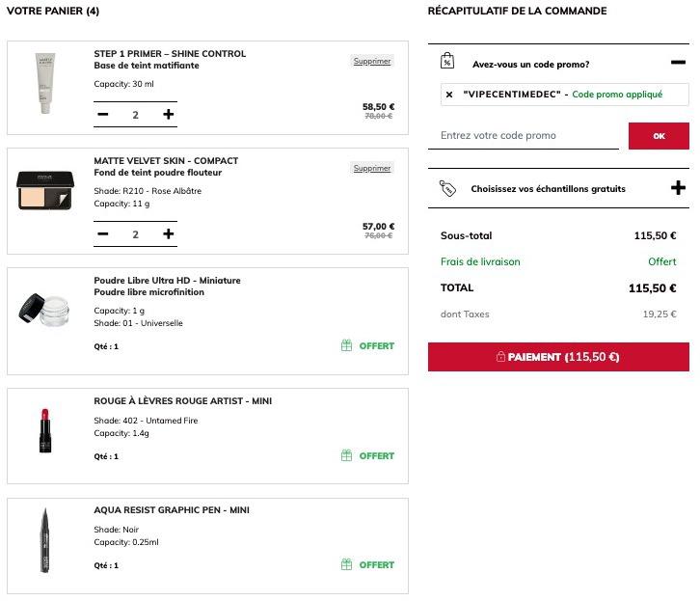Screen dimensions: 700x601
Task: Decrease quantity of Matte Velvet Skin compact
Action: [103, 234]
